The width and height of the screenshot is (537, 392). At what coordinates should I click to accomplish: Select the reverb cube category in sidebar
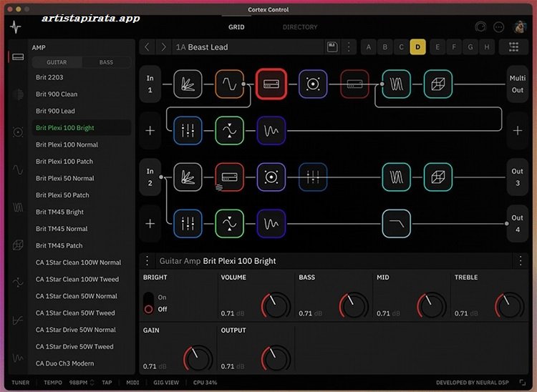click(x=18, y=245)
